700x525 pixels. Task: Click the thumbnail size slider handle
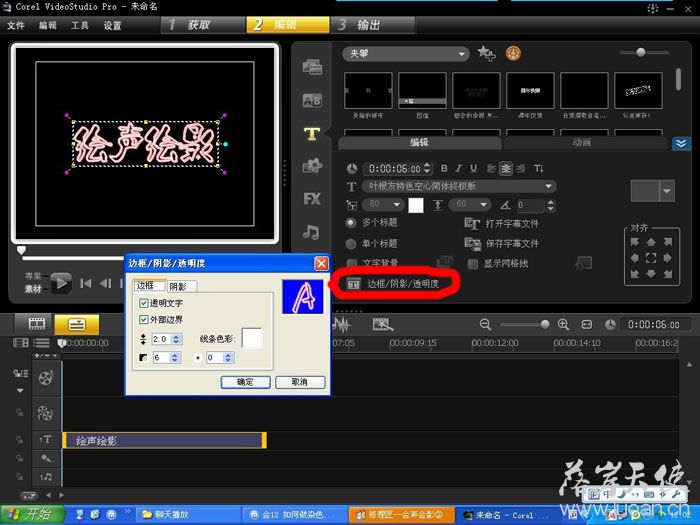(x=641, y=52)
